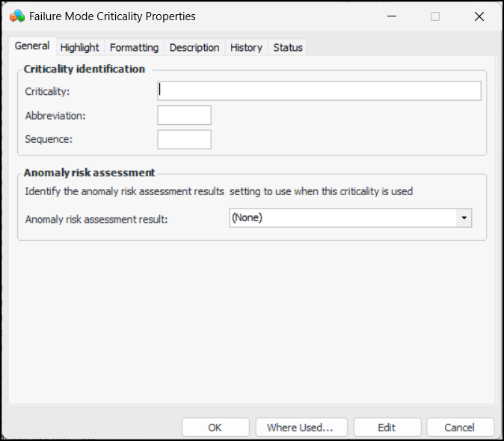
Task: Close the Failure Mode Criticality Properties window
Action: [479, 16]
